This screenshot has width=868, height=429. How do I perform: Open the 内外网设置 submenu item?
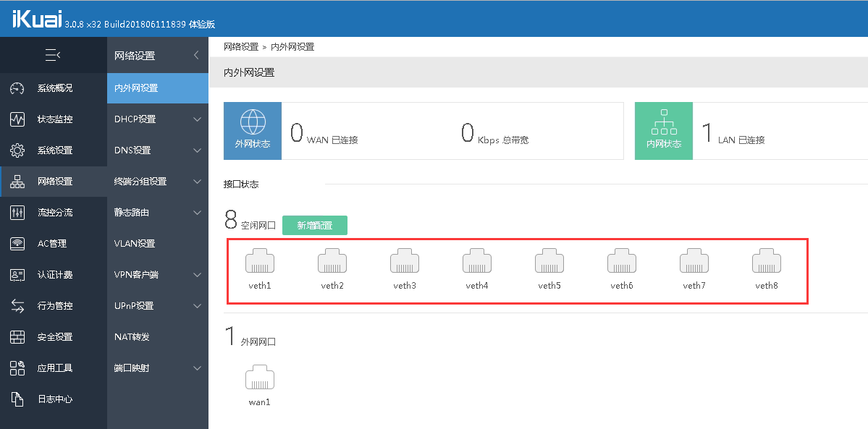coord(158,88)
